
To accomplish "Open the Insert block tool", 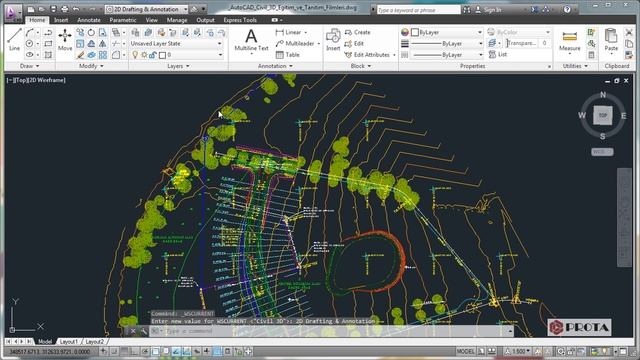I will pos(333,40).
